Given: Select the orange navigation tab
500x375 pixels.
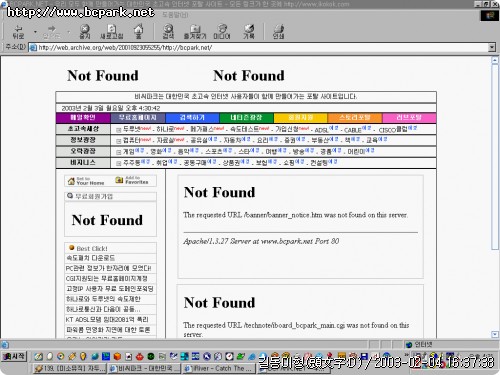Looking at the screenshot, I should pos(355,118).
